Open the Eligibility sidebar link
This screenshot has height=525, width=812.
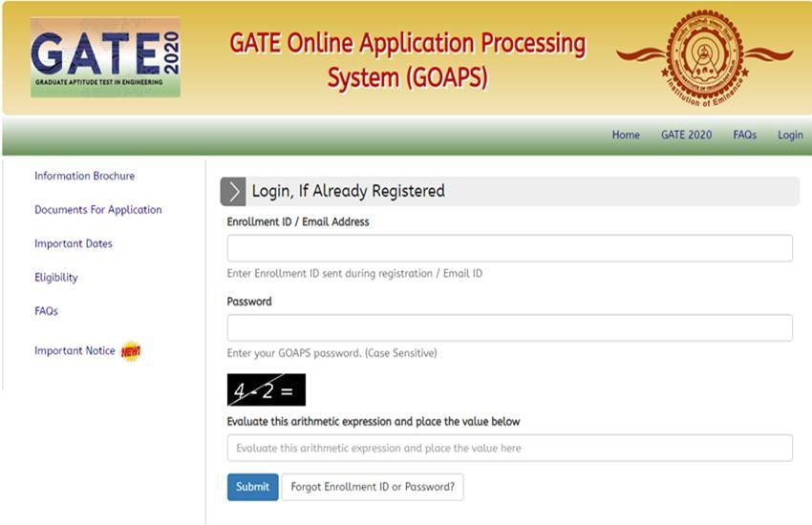tap(56, 277)
